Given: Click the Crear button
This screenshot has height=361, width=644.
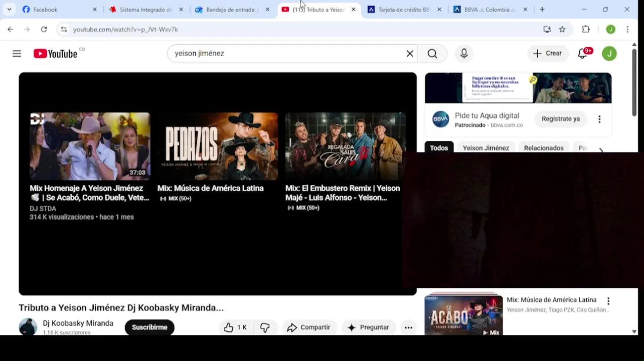Looking at the screenshot, I should pos(548,54).
